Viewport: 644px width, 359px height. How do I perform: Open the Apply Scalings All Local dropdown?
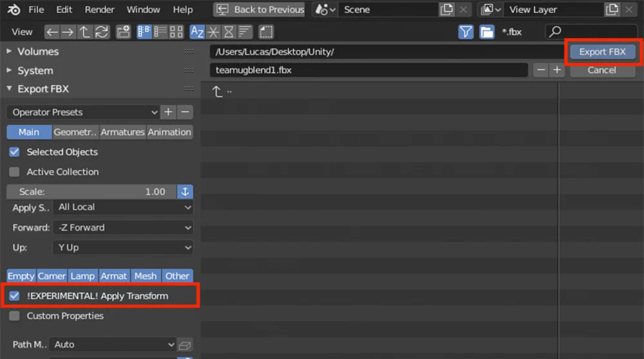click(123, 207)
